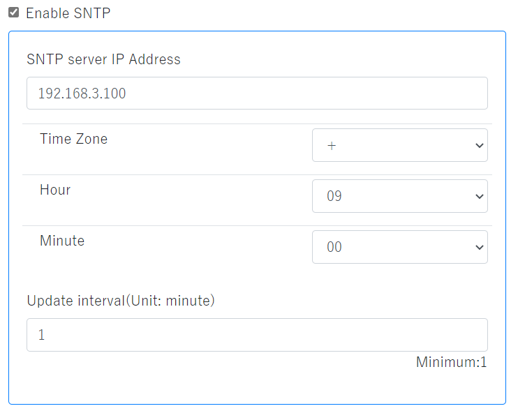Focus the Update interval input field
The height and width of the screenshot is (420, 518).
point(257,335)
